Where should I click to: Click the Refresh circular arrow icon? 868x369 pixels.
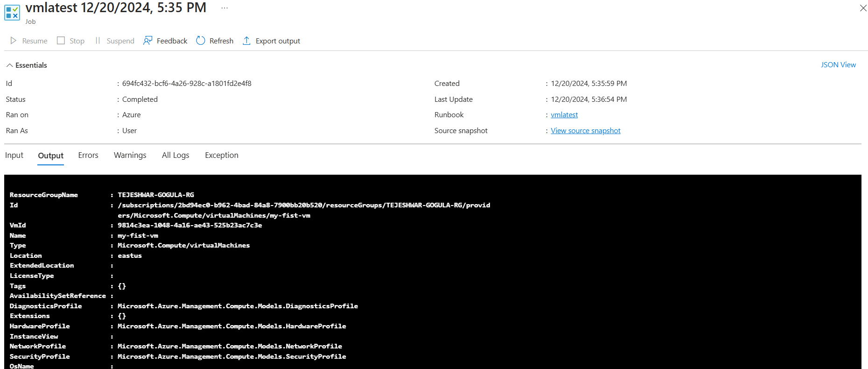[x=201, y=41]
